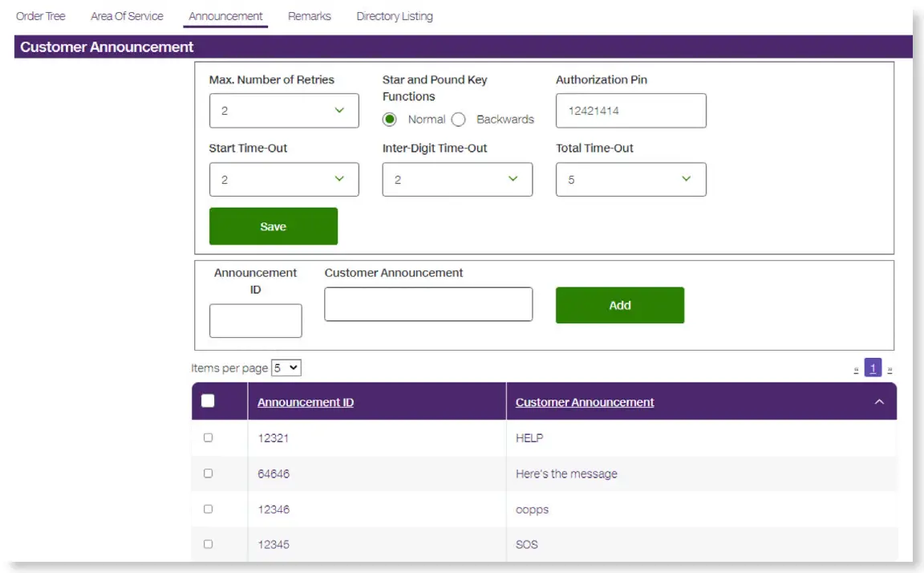This screenshot has height=573, width=924.
Task: Open the Max. Number of Retries dropdown
Action: point(284,111)
